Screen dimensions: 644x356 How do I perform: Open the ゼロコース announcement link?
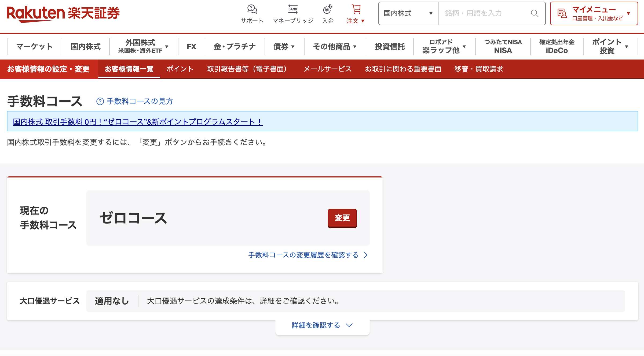(x=138, y=122)
